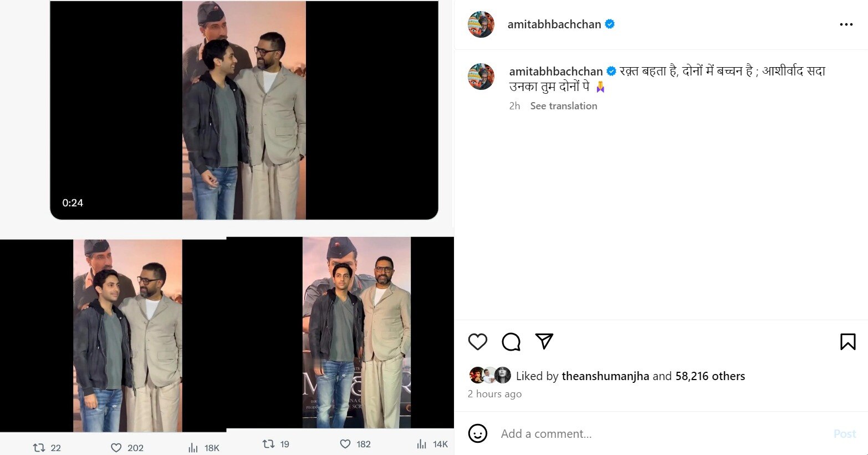Click See translation under the caption
868x455 pixels.
click(x=563, y=106)
